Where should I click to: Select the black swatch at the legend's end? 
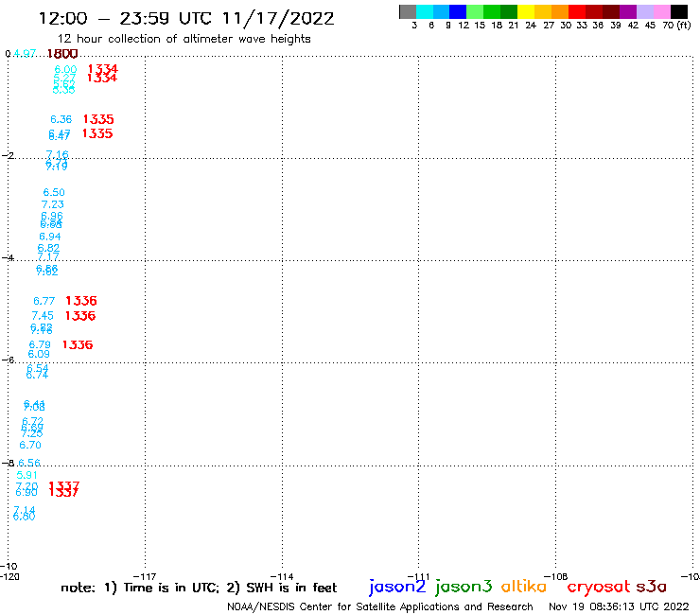click(678, 11)
